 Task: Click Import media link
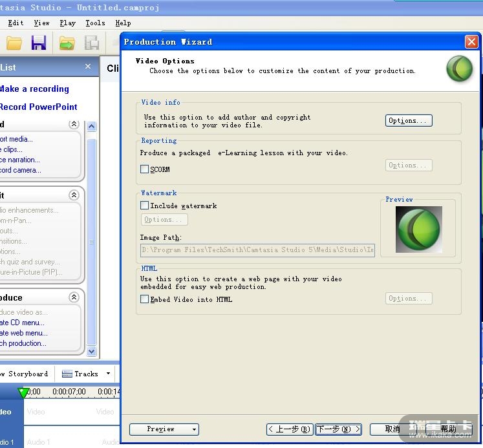(16, 139)
